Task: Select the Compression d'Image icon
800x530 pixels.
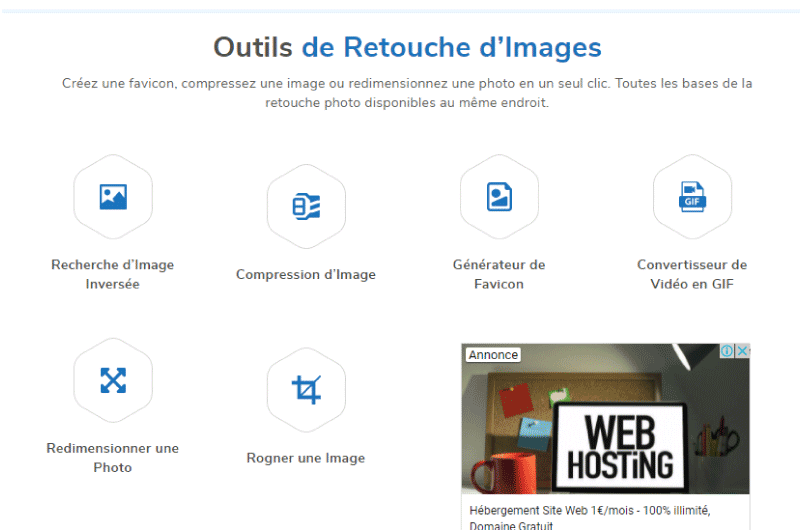Action: point(306,207)
